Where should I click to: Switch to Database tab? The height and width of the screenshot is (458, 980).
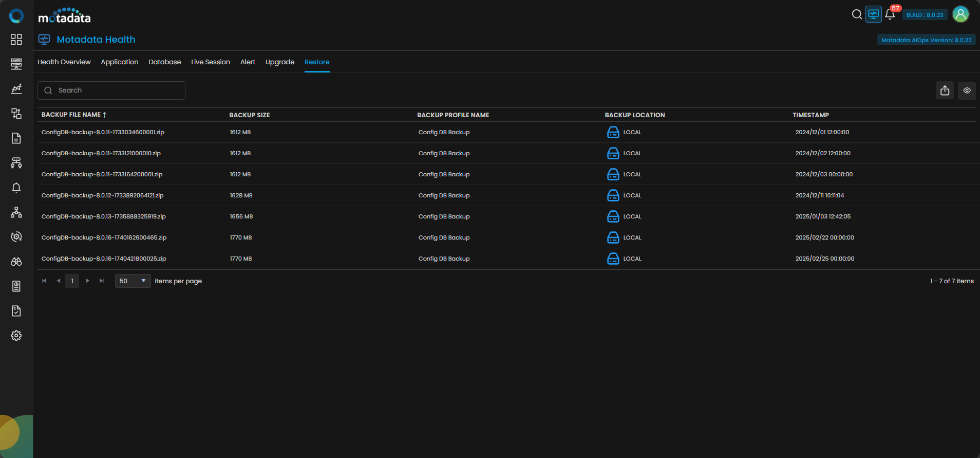[165, 62]
